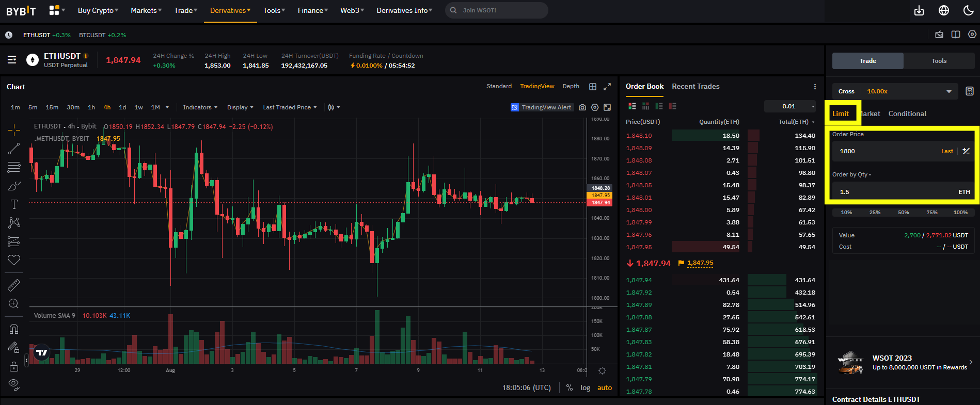
Task: Toggle dark mode moon icon
Action: point(969,10)
